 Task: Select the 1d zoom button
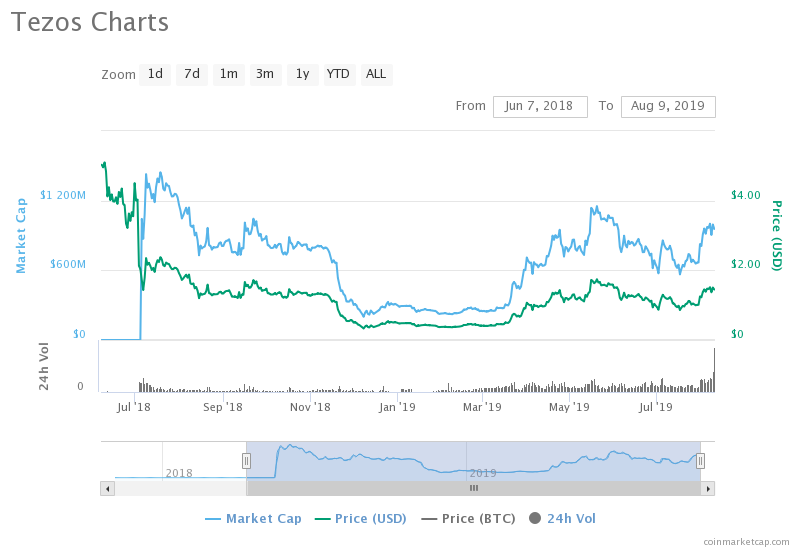[155, 74]
